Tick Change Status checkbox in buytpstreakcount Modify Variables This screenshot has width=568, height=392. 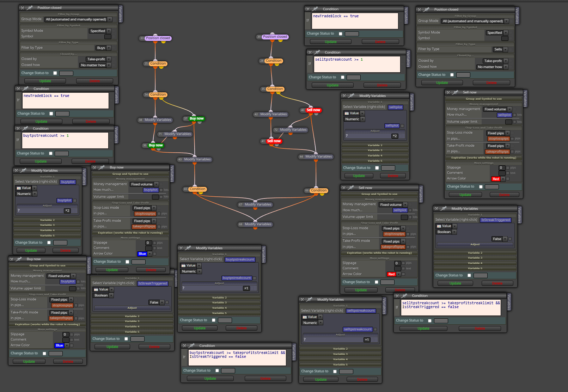pos(214,320)
